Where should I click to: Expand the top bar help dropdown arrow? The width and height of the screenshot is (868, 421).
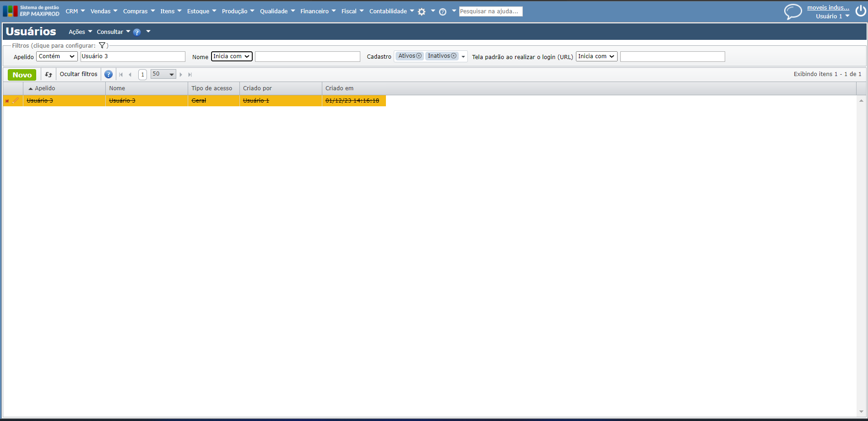coord(454,11)
